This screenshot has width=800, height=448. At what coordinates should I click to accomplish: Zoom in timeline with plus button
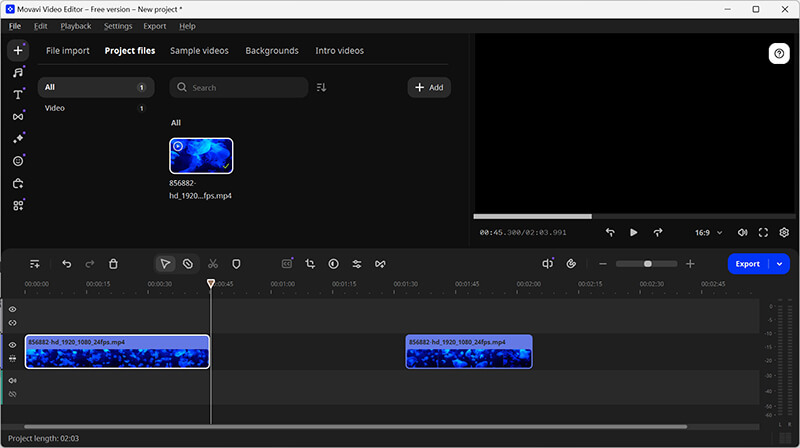pos(690,264)
